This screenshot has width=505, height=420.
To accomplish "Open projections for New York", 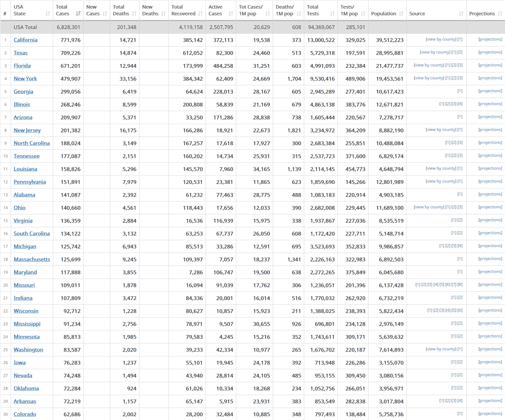I will tap(490, 78).
